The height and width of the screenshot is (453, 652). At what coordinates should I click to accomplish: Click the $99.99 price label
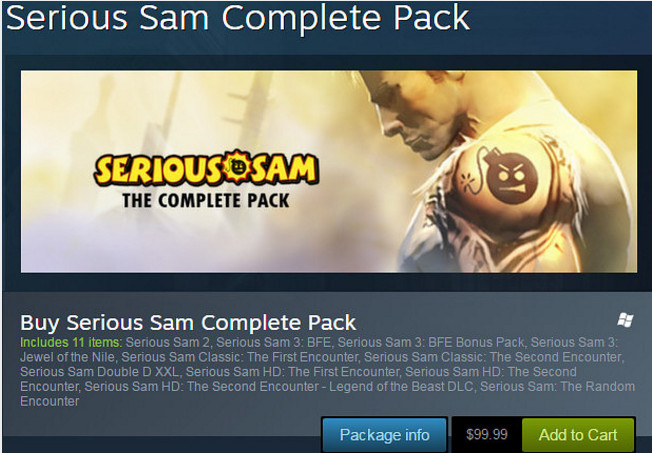tap(487, 435)
